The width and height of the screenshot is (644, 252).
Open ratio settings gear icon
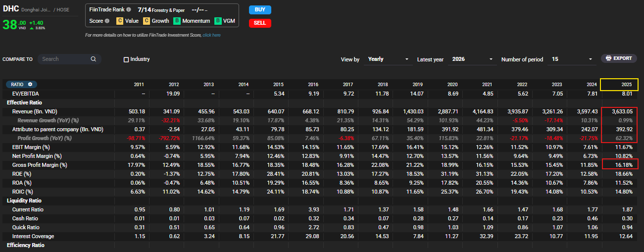click(30, 85)
